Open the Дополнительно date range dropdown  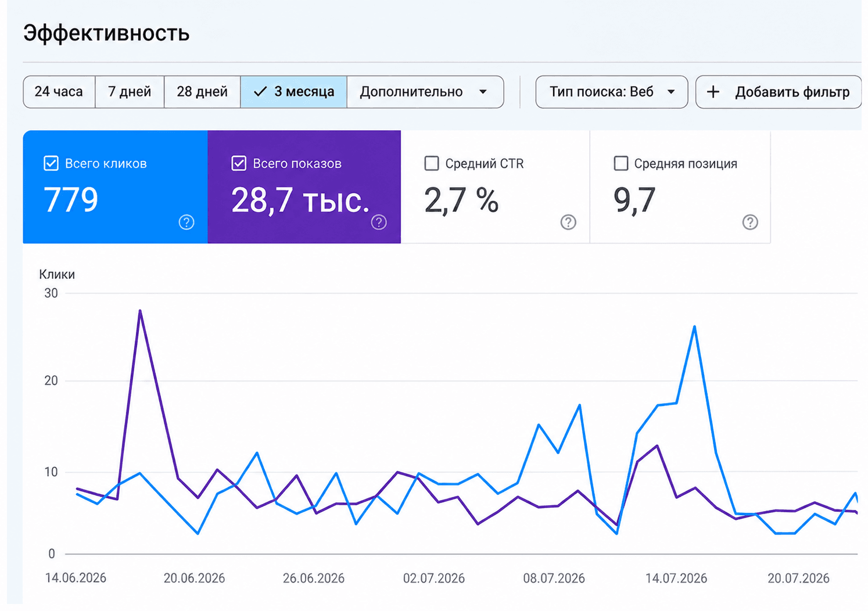[425, 92]
